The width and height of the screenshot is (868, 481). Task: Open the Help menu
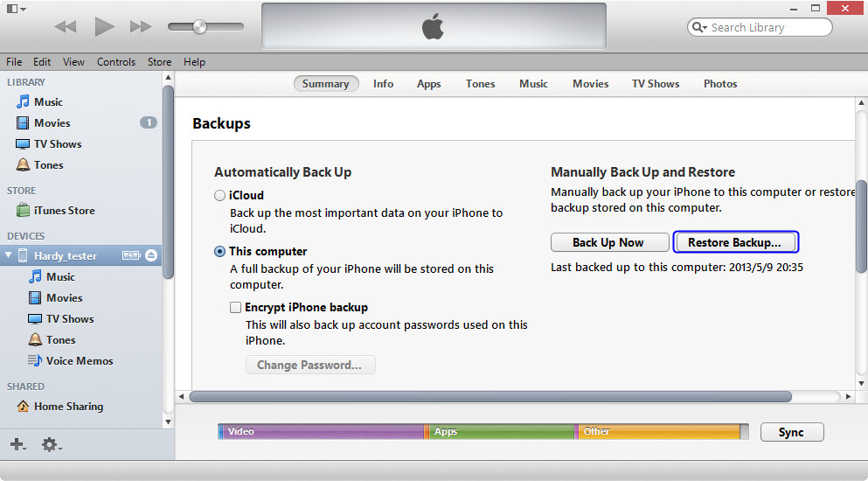coord(194,61)
